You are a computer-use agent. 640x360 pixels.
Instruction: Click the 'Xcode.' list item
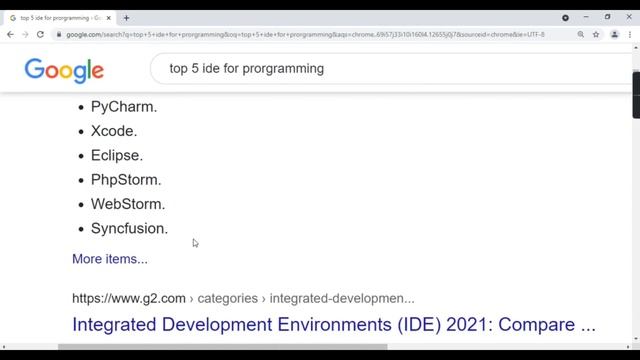(x=114, y=131)
